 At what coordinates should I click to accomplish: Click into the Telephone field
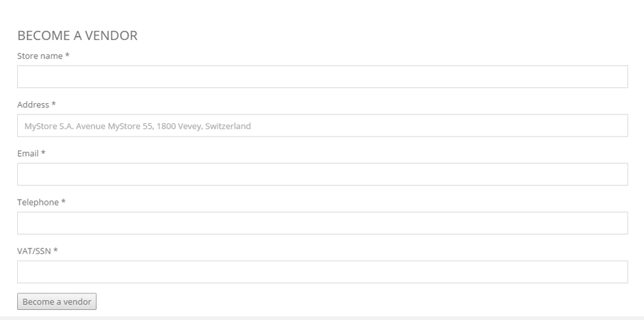click(323, 223)
